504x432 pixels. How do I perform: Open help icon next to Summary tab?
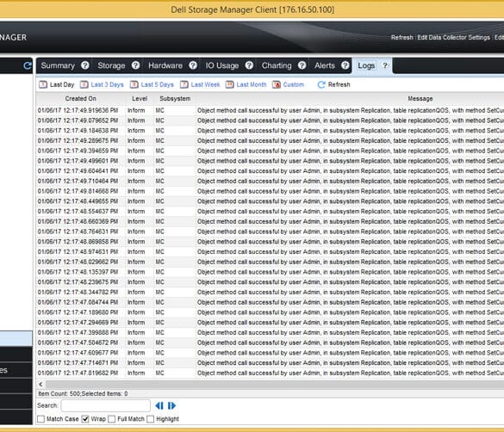[x=84, y=65]
